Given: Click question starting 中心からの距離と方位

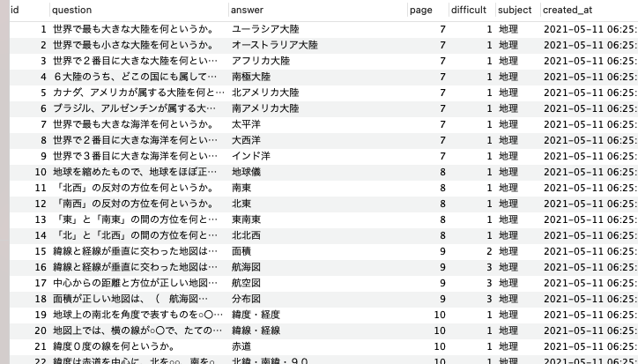Looking at the screenshot, I should [135, 284].
